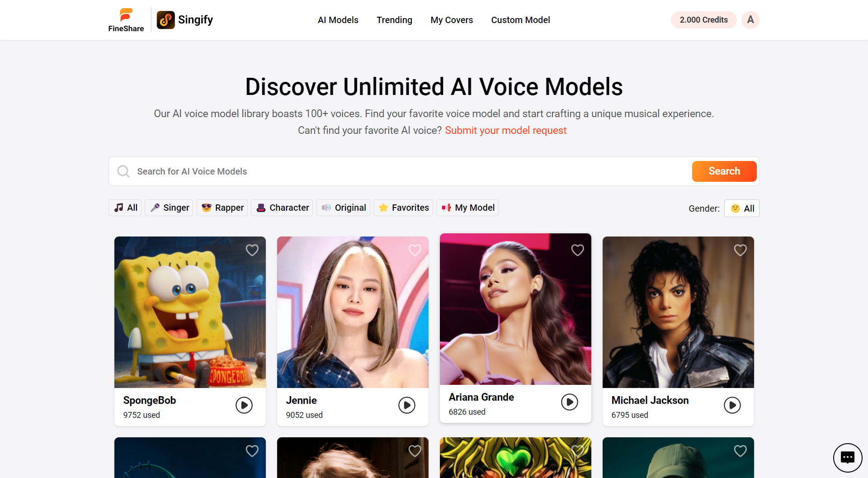Add Michael Jackson to favorites
This screenshot has width=868, height=478.
[741, 250]
